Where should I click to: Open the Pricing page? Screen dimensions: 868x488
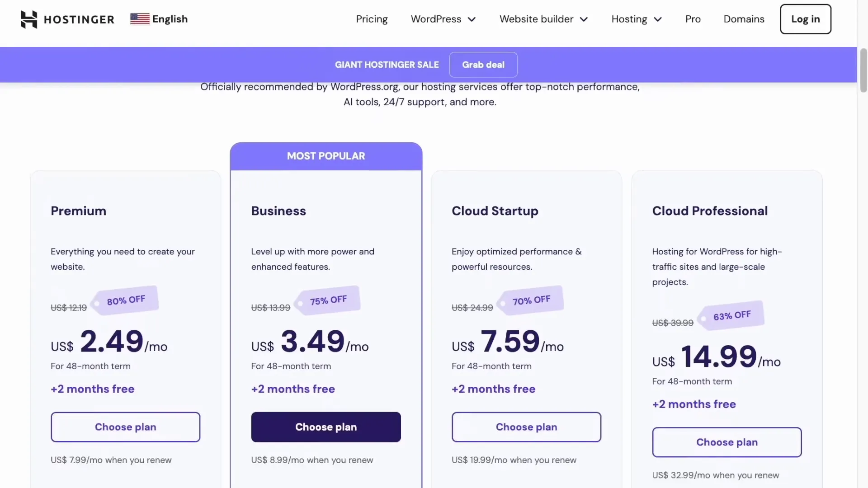(372, 19)
